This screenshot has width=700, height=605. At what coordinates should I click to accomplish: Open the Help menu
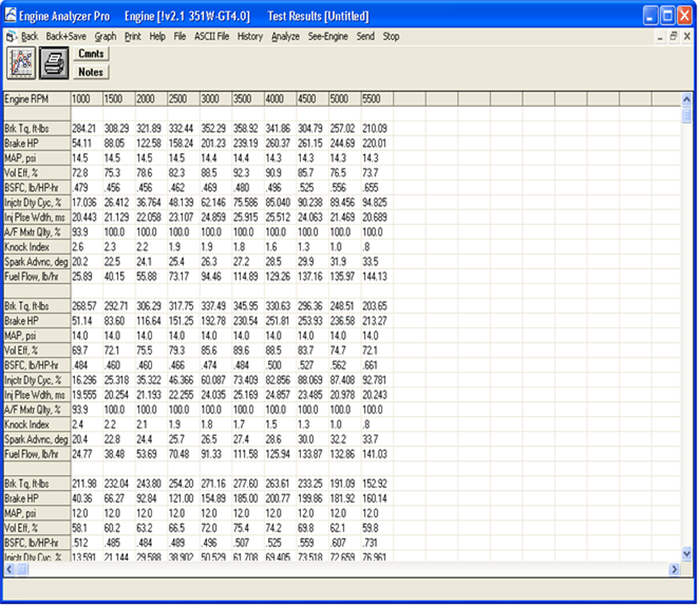click(x=157, y=37)
